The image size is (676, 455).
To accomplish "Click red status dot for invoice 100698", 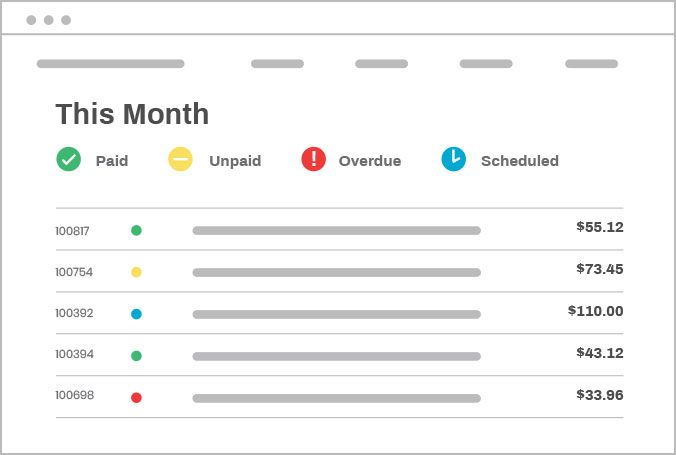I will tap(136, 397).
